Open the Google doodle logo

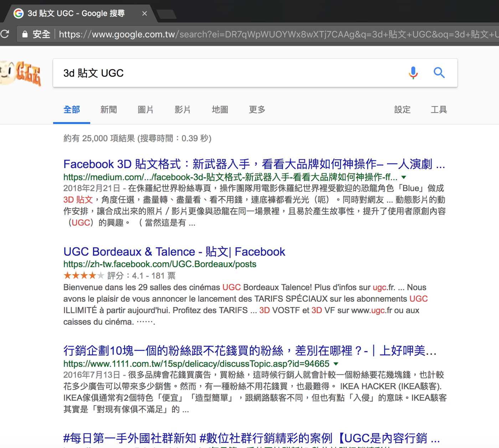pyautogui.click(x=20, y=73)
